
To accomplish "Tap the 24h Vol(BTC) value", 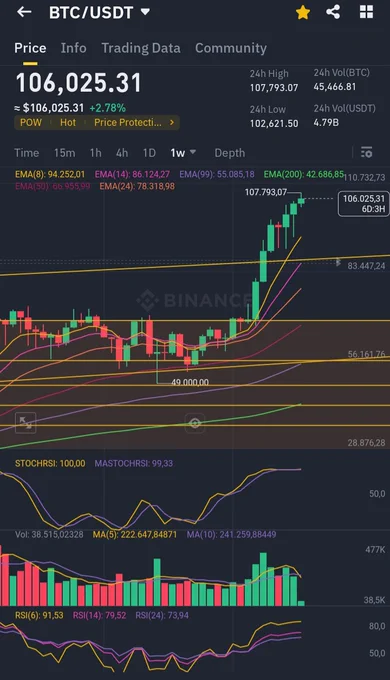I will [334, 87].
